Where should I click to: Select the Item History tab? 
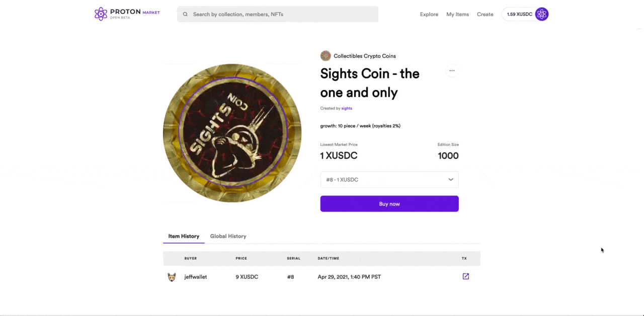coord(184,236)
